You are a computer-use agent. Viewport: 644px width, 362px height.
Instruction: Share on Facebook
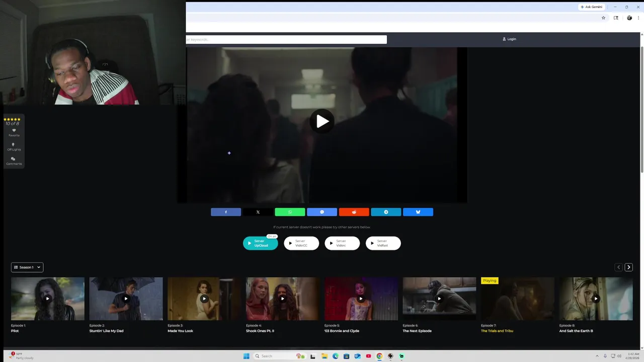point(226,212)
